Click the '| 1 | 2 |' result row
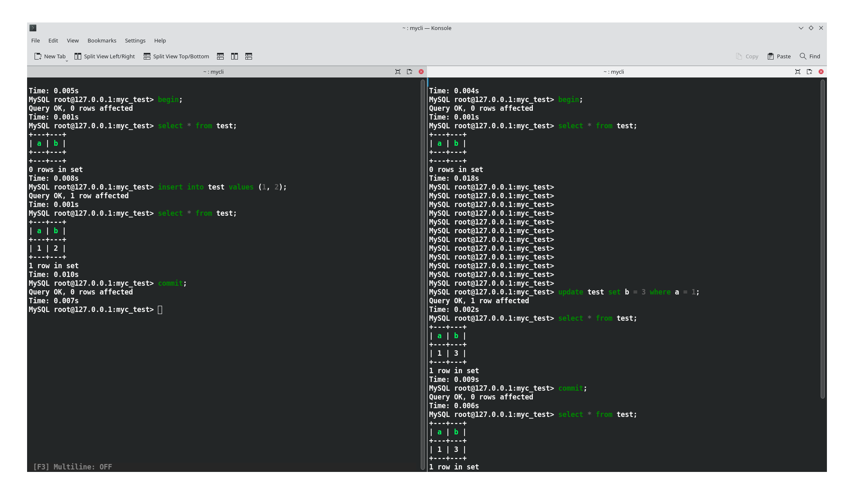The image size is (854, 504). tap(47, 248)
